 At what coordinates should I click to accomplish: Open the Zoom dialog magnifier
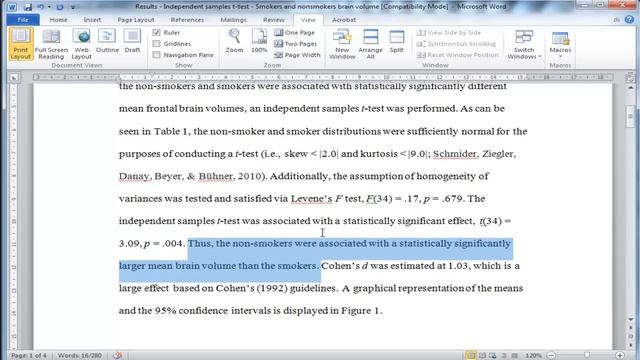tap(234, 41)
